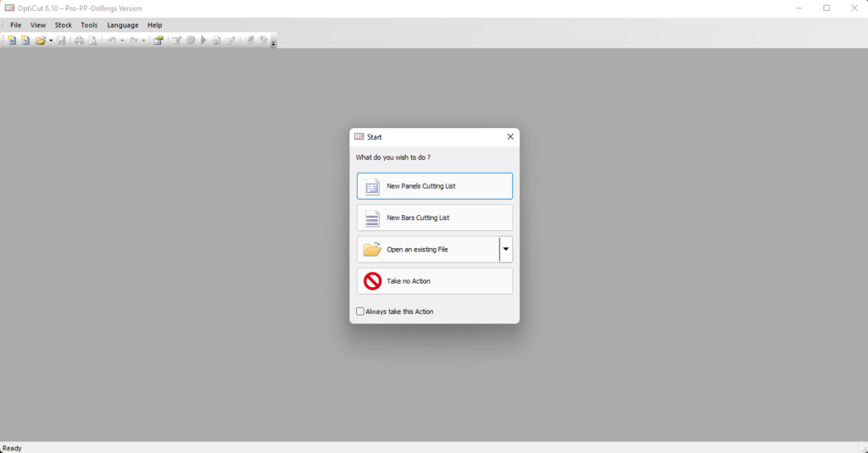868x453 pixels.
Task: Expand the recent files arrow beside Open an existing File
Action: pyautogui.click(x=506, y=250)
